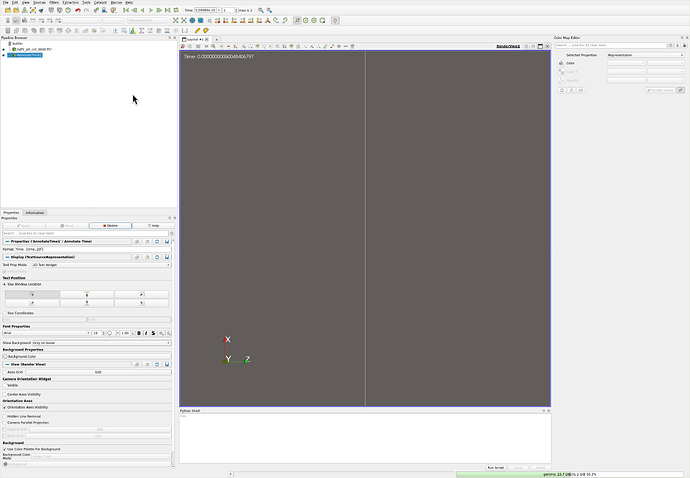Click the Layout #1 tab
This screenshot has width=690, height=478.
[195, 39]
